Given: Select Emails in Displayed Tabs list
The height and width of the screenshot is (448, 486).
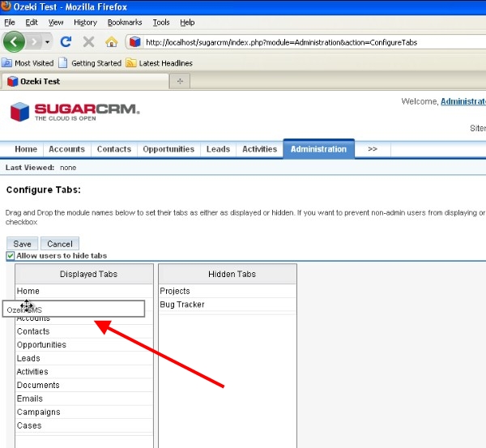Looking at the screenshot, I should (84, 399).
